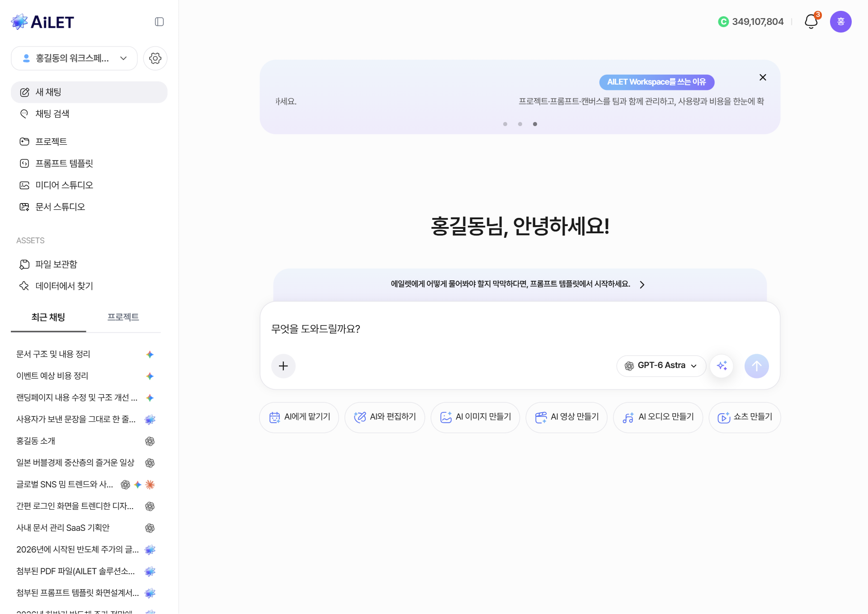Click AiLET icon on 첨부된 PDF row

click(x=150, y=571)
